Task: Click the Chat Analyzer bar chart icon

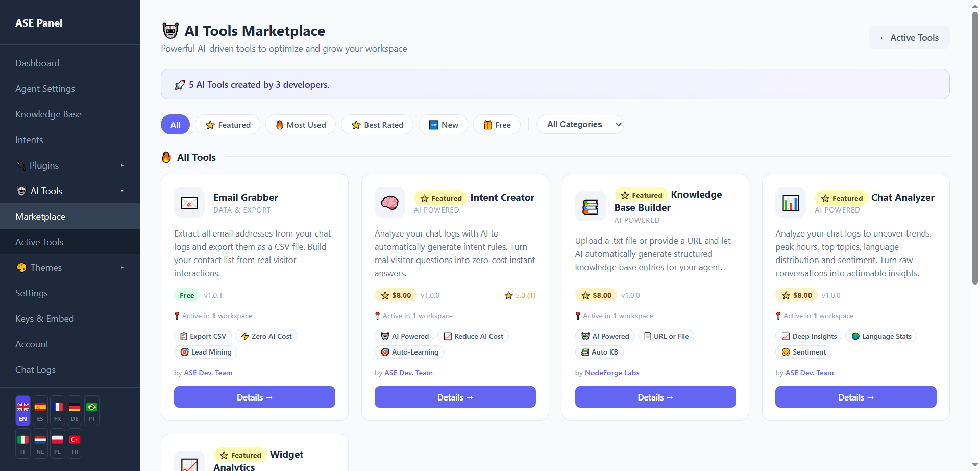Action: tap(791, 203)
